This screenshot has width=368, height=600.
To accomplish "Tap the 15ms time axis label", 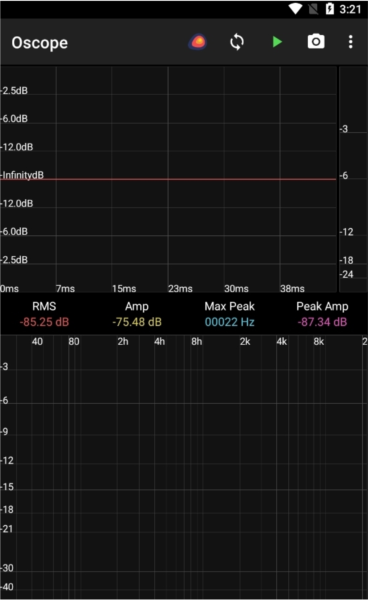I will point(124,288).
